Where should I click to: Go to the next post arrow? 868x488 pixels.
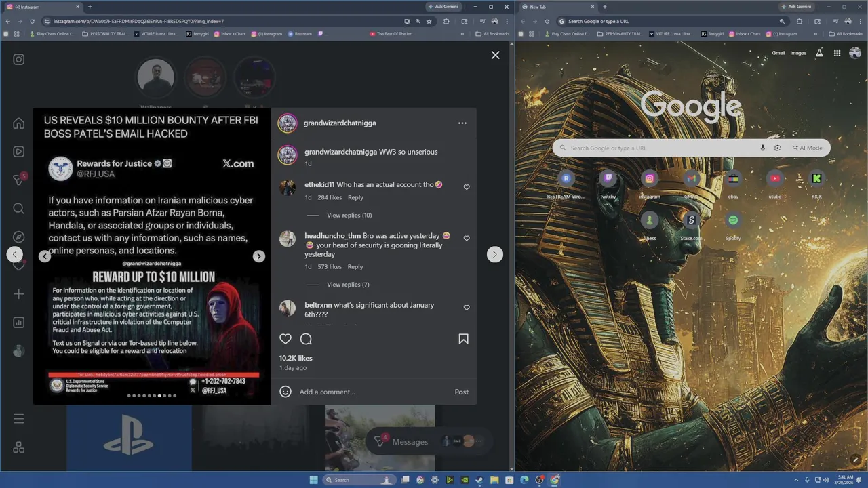pyautogui.click(x=495, y=254)
